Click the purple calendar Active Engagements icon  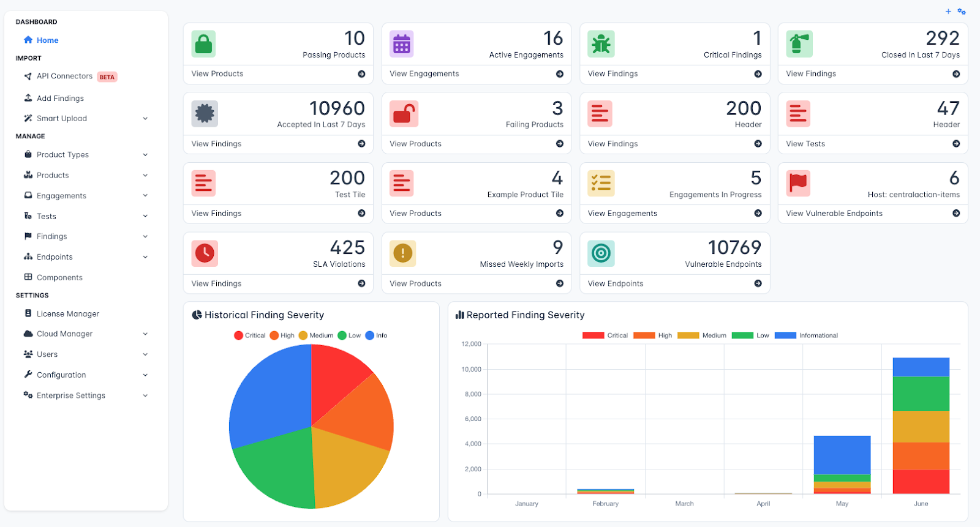(402, 44)
